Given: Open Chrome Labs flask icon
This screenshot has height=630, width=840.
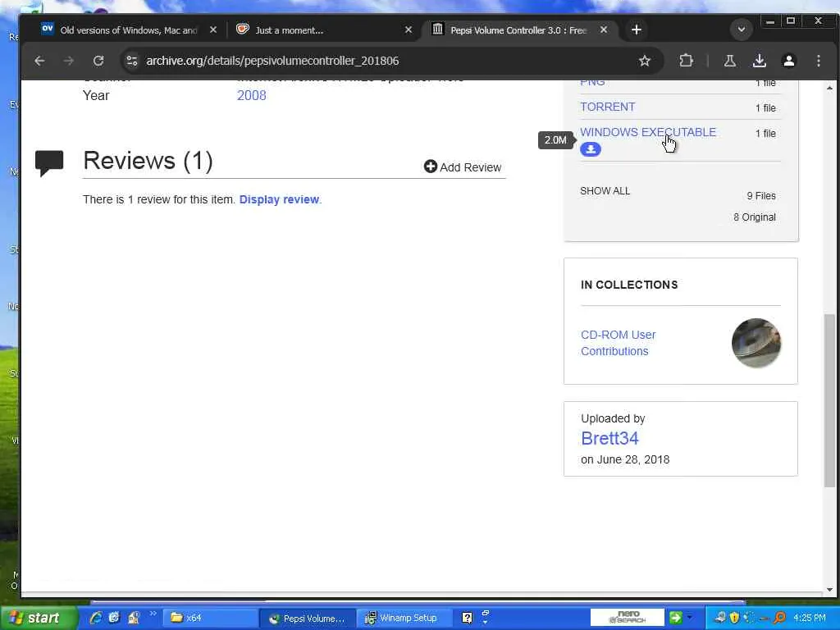Looking at the screenshot, I should click(x=729, y=61).
